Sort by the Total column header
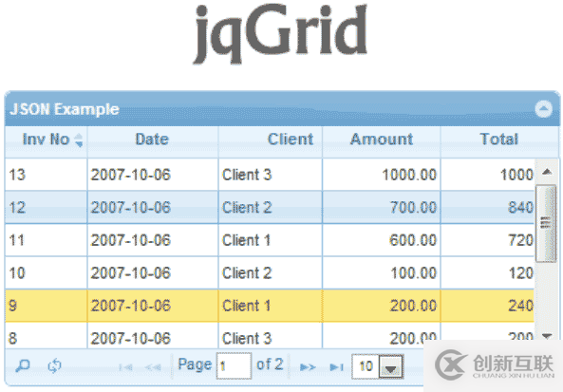This screenshot has width=563, height=392. pos(499,140)
